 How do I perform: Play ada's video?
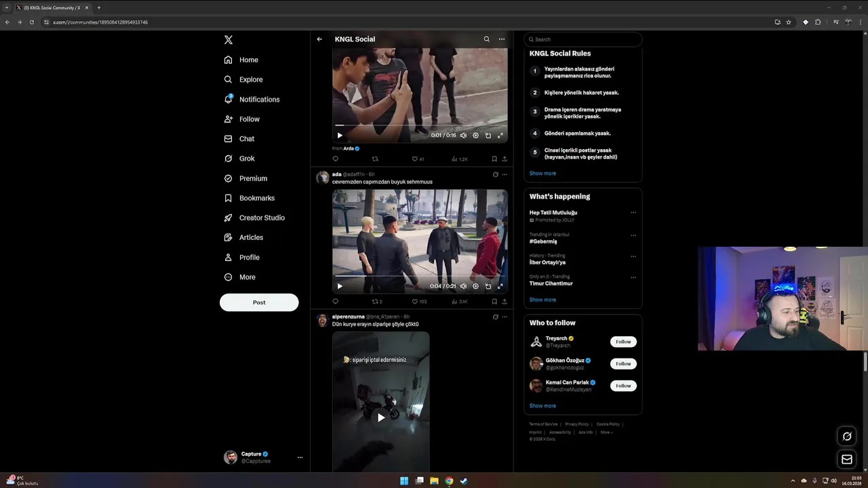[x=340, y=286]
